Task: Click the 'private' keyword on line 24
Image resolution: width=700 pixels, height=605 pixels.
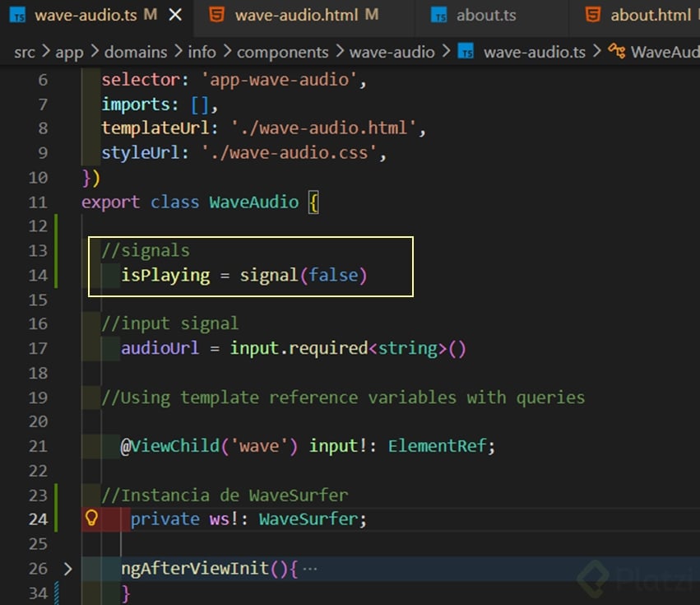Action: point(165,519)
